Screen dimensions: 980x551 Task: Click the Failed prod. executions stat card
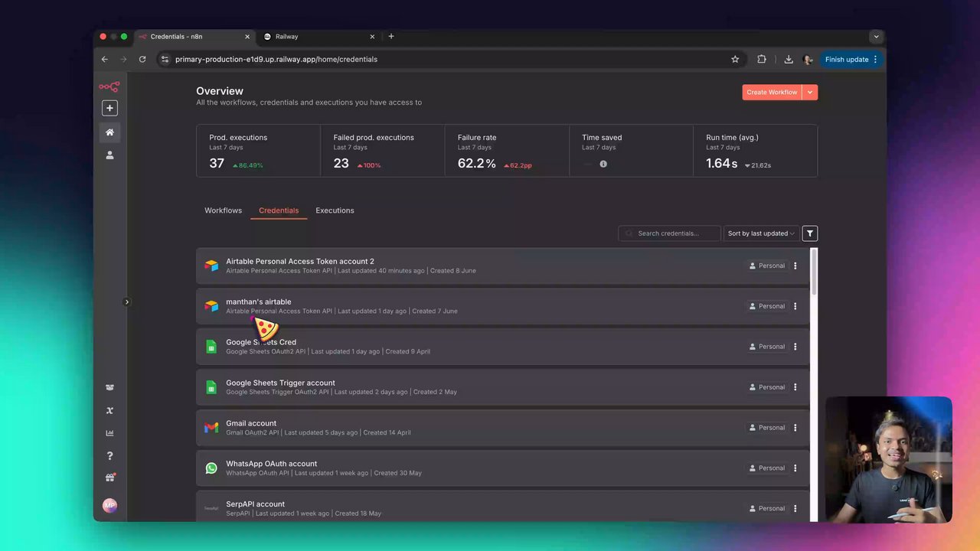383,151
